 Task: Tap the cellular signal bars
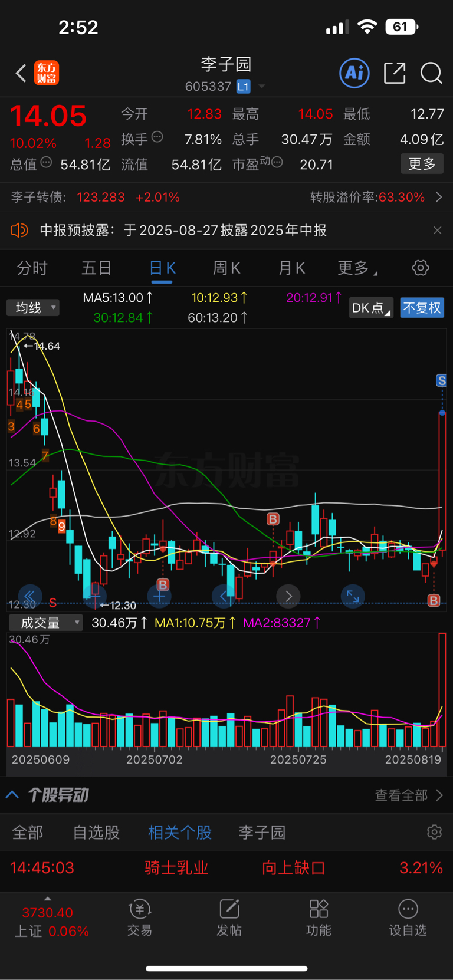point(337,28)
